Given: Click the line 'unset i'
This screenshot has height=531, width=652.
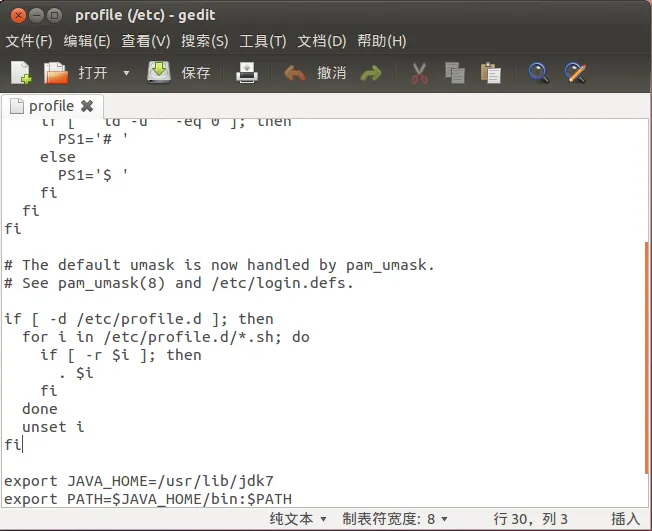Looking at the screenshot, I should 53,427.
